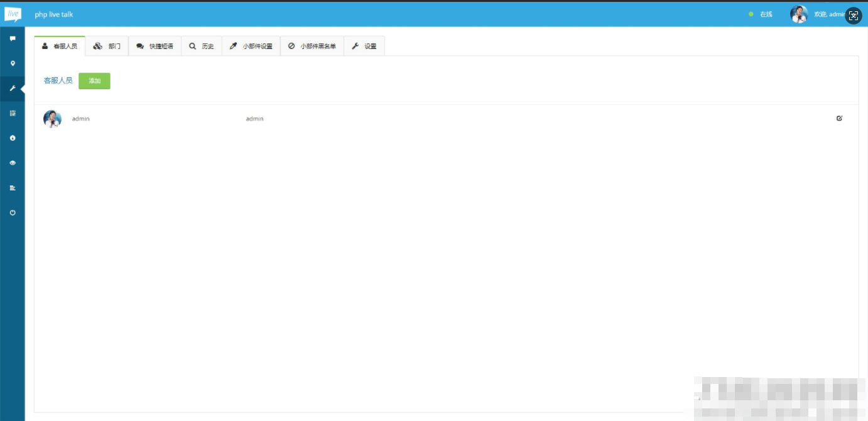Go to the 小部件设置 tab

pyautogui.click(x=251, y=46)
